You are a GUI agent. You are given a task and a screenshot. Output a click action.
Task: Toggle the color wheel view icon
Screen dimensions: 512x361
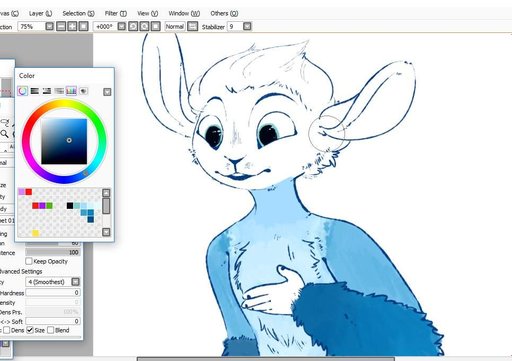pos(23,91)
